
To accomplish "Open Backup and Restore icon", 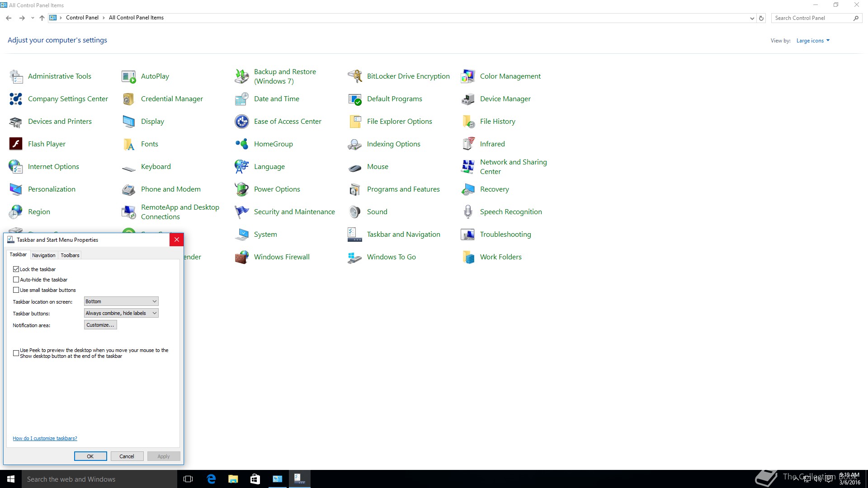I will click(x=242, y=76).
